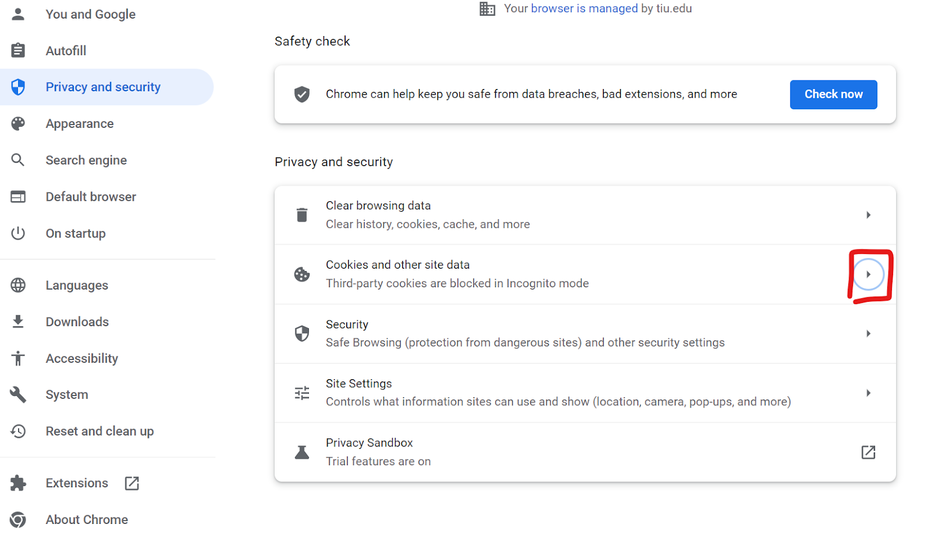Image resolution: width=931 pixels, height=560 pixels.
Task: Click the Autofill clipboard icon
Action: pos(18,51)
